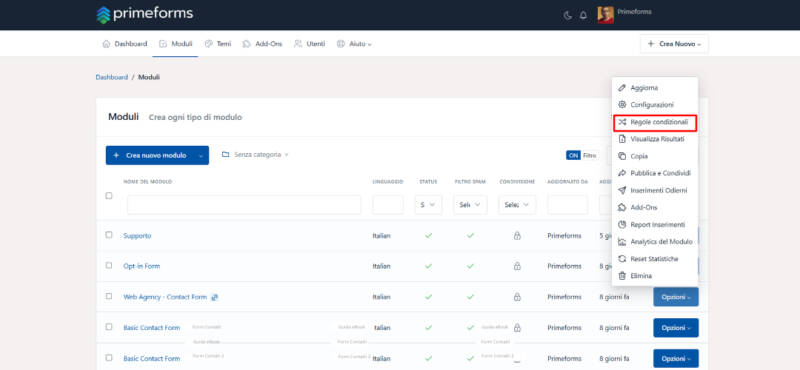Check the Supporto row checkbox

click(109, 235)
